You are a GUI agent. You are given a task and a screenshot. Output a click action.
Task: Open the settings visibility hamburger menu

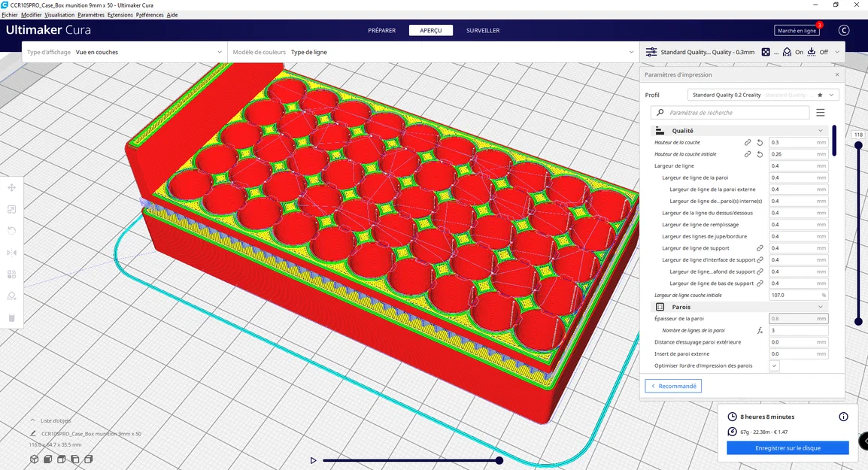(x=821, y=112)
